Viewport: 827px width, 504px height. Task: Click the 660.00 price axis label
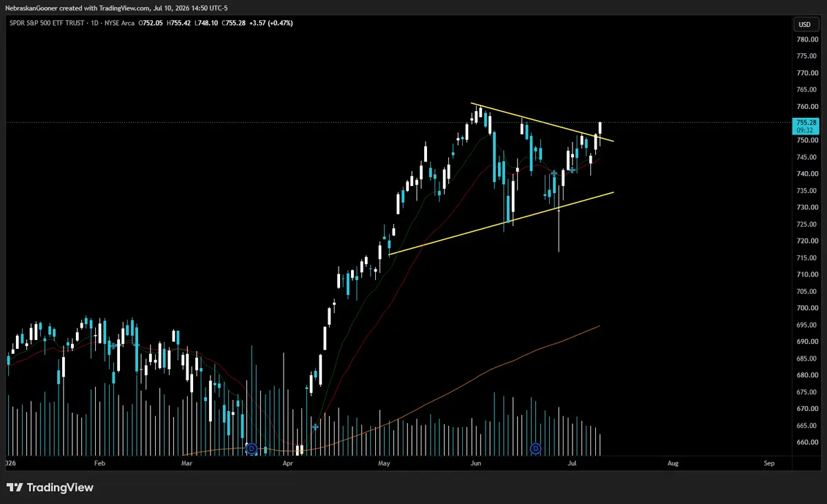[x=808, y=443]
